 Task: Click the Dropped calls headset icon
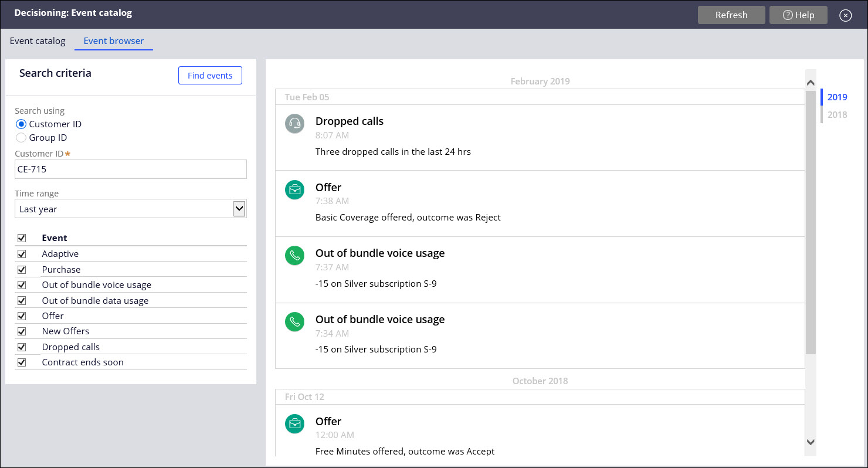pos(294,124)
